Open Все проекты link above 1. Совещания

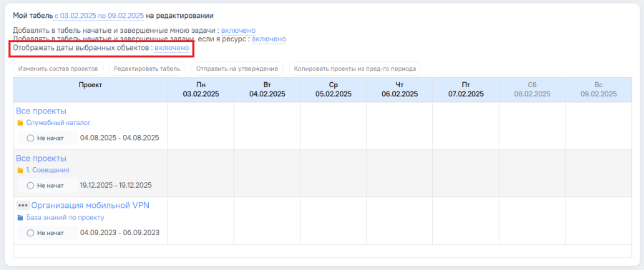[41, 159]
